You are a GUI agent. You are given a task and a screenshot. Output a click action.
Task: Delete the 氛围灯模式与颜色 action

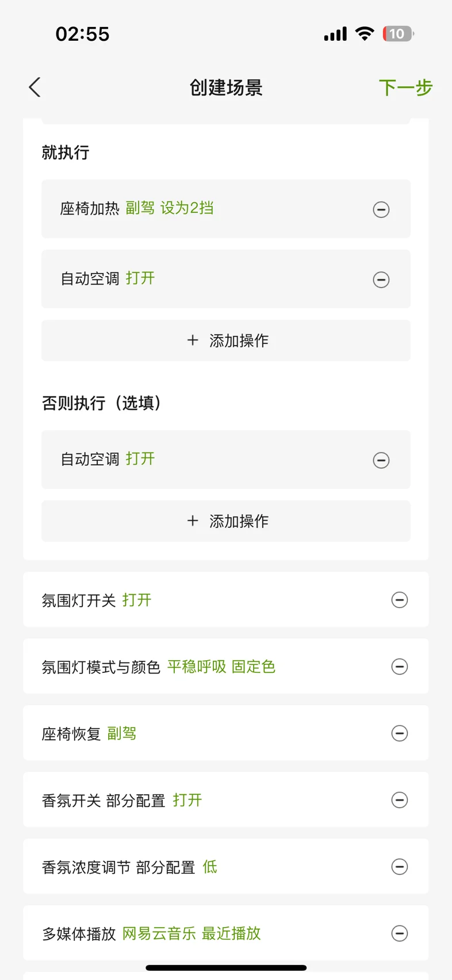(400, 667)
